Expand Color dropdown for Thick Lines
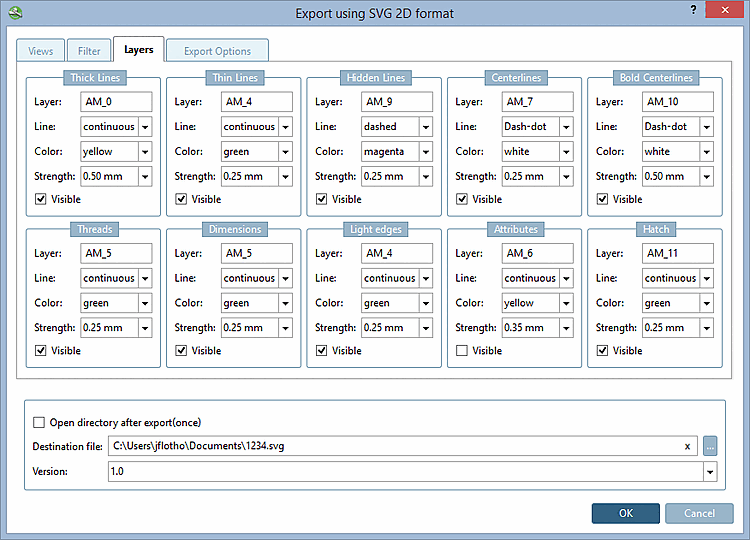The height and width of the screenshot is (540, 750). (145, 152)
